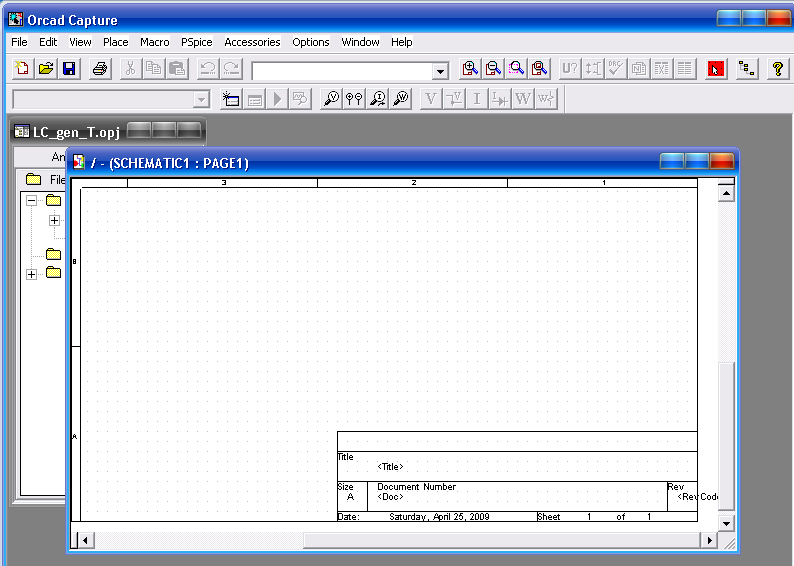Open the File menu
Screen dimensions: 794x566
click(x=19, y=42)
